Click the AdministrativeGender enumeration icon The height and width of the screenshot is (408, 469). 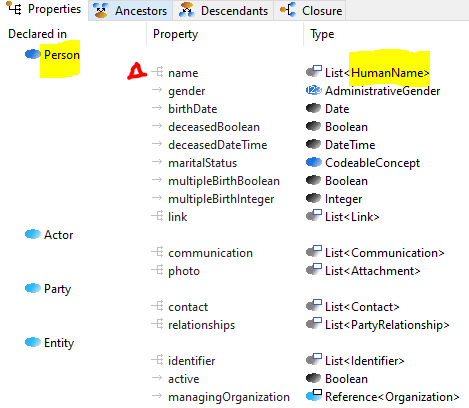coord(314,90)
